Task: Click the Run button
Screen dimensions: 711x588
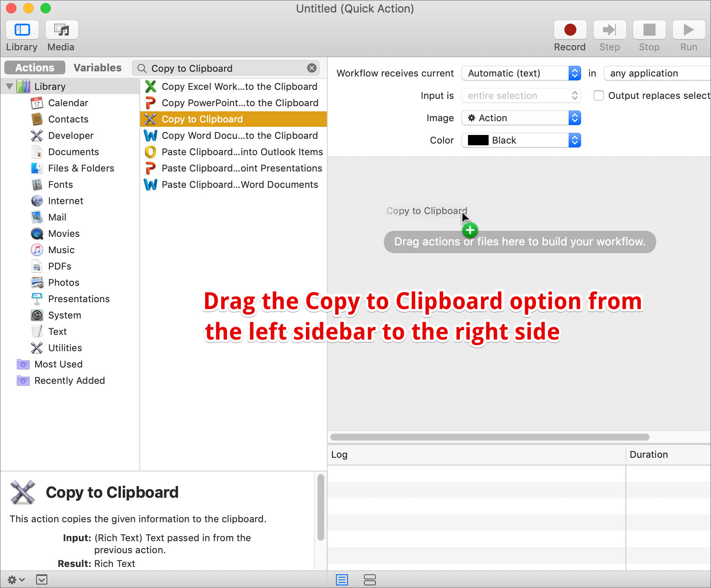Action: [x=688, y=30]
